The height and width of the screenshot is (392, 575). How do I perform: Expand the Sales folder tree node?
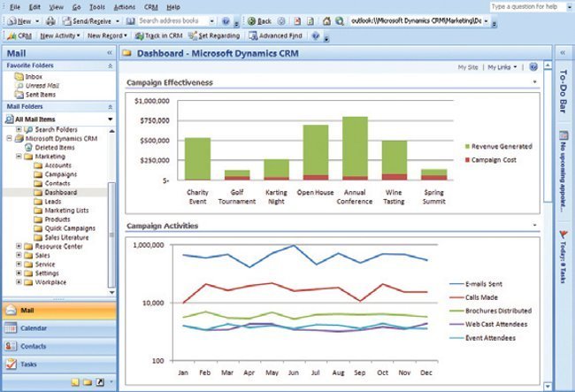tap(19, 256)
